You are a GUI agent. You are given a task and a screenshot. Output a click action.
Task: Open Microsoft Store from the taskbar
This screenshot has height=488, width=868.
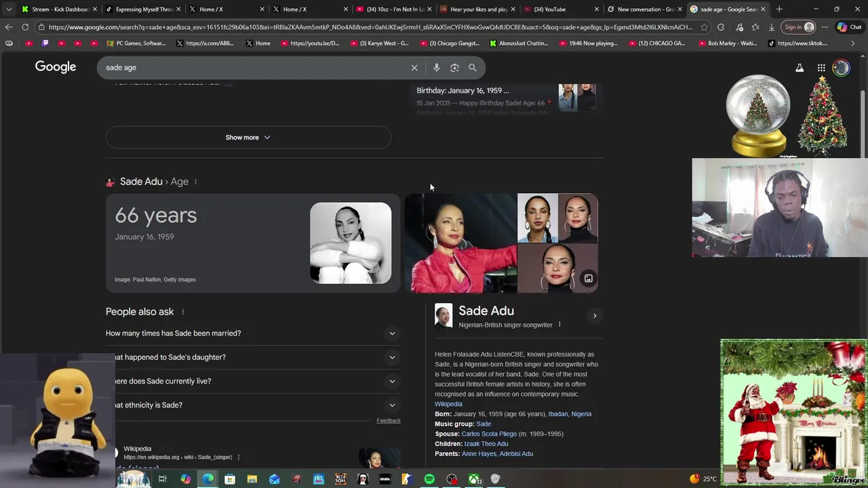[x=230, y=479]
